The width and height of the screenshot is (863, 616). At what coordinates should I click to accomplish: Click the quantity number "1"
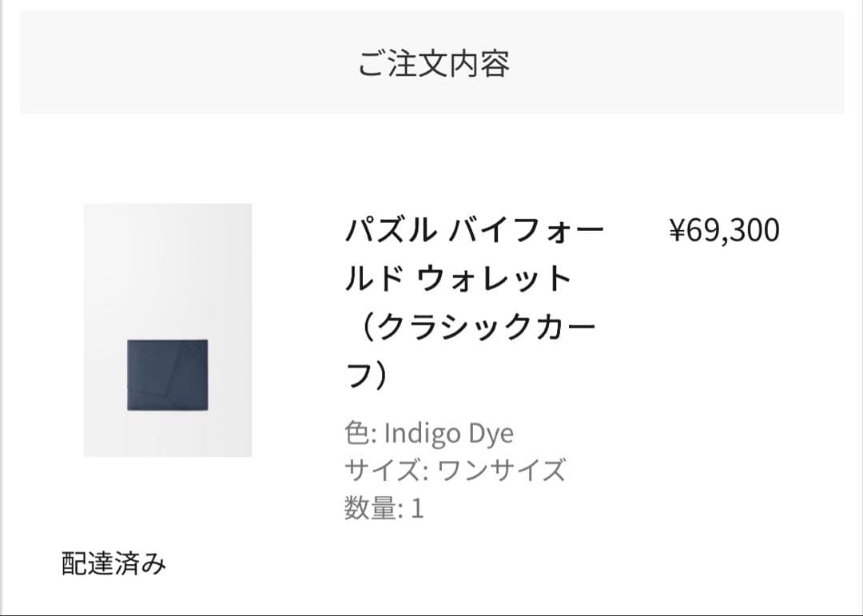[417, 508]
